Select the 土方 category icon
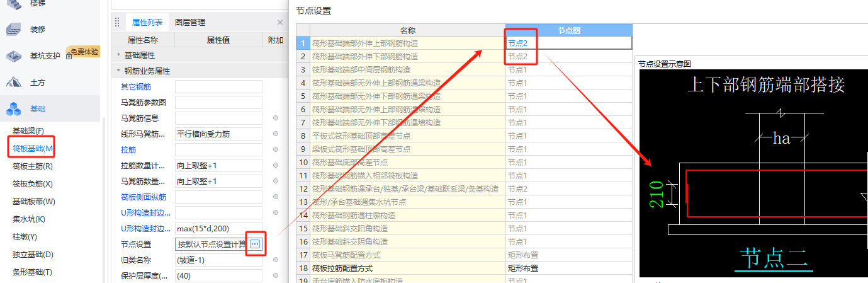 [x=14, y=83]
